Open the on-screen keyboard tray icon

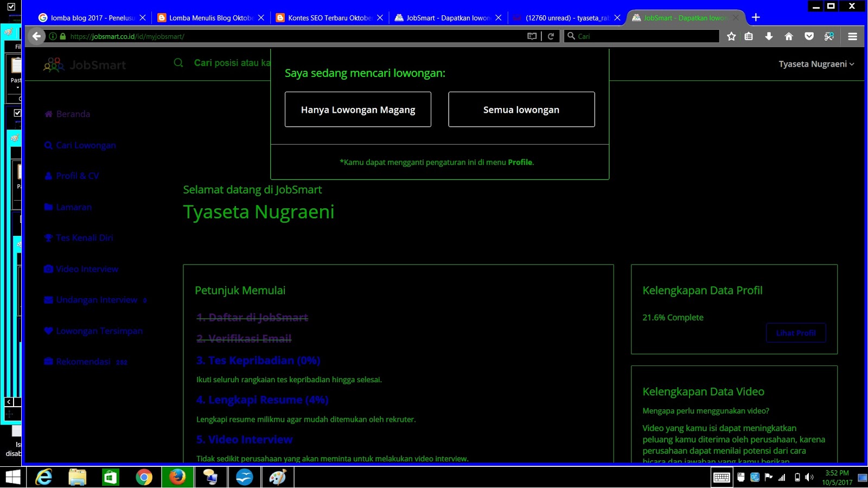[x=722, y=477]
